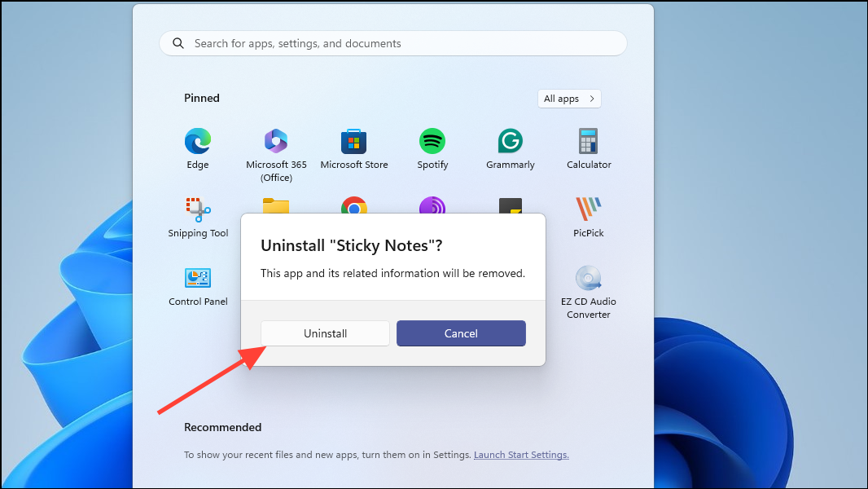Cancel the uninstall dialog
The width and height of the screenshot is (868, 489).
pos(461,333)
